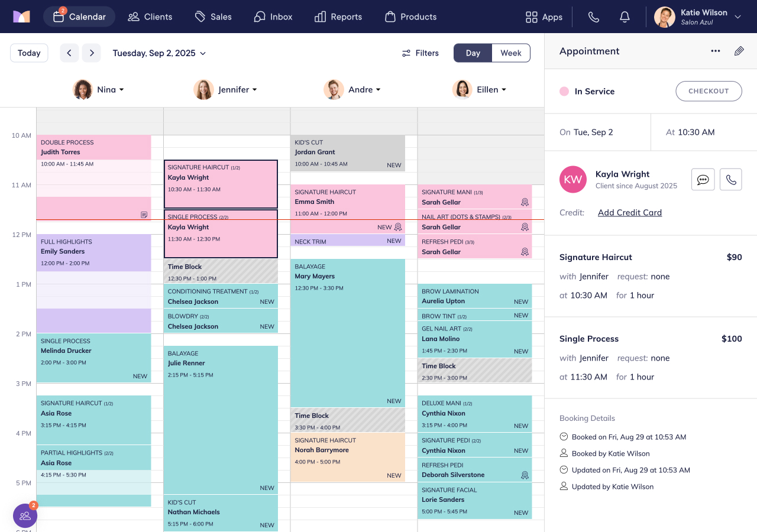Click the phone icon in top navigation
This screenshot has width=757, height=532.
tap(594, 17)
